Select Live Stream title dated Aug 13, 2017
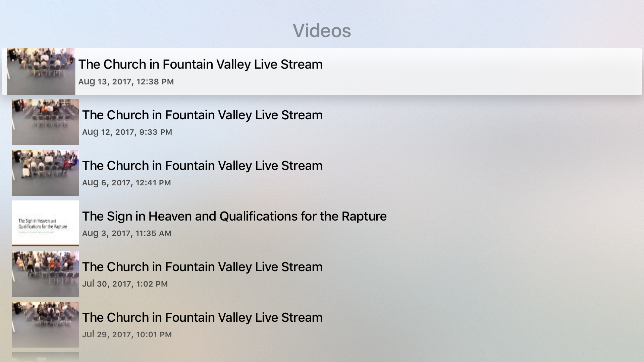 pyautogui.click(x=200, y=64)
